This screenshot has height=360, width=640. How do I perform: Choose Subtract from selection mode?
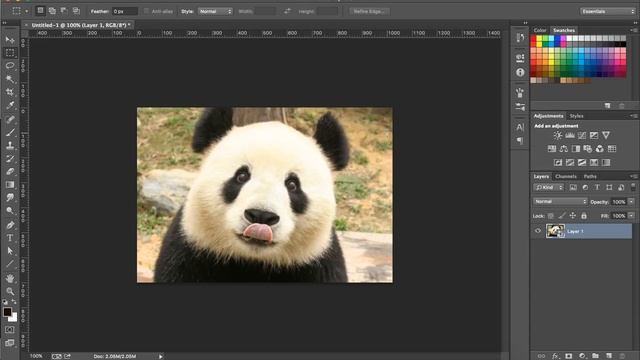tap(64, 11)
